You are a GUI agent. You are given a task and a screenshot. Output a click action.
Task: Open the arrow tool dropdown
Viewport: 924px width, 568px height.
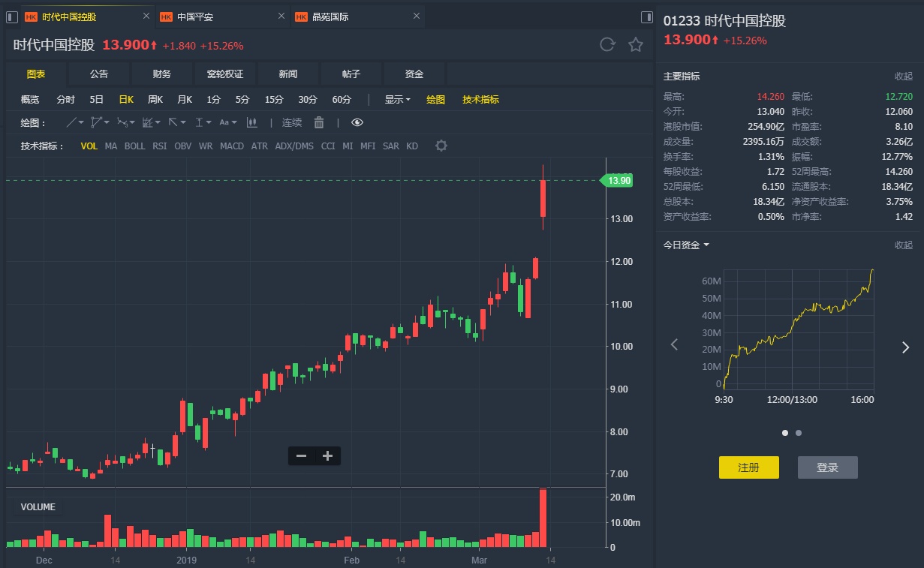(177, 122)
